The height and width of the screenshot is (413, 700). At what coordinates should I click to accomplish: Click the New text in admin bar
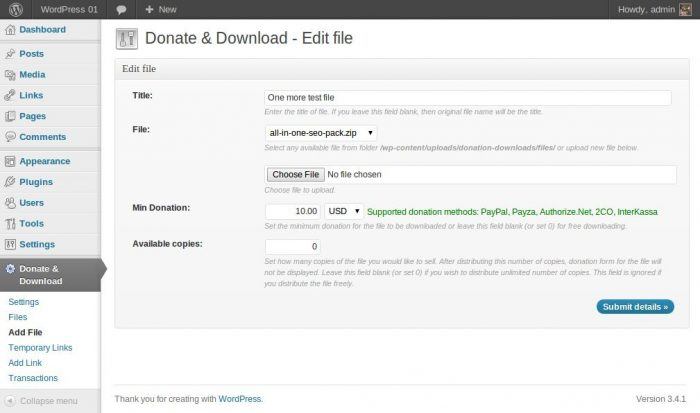point(167,9)
